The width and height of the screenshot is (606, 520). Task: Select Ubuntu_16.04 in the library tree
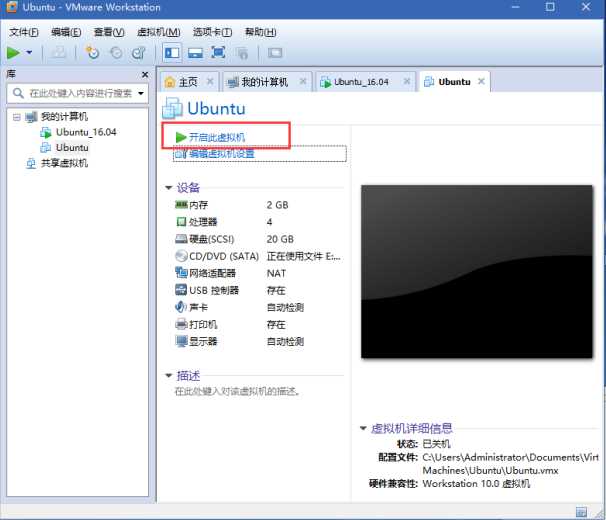click(x=78, y=132)
